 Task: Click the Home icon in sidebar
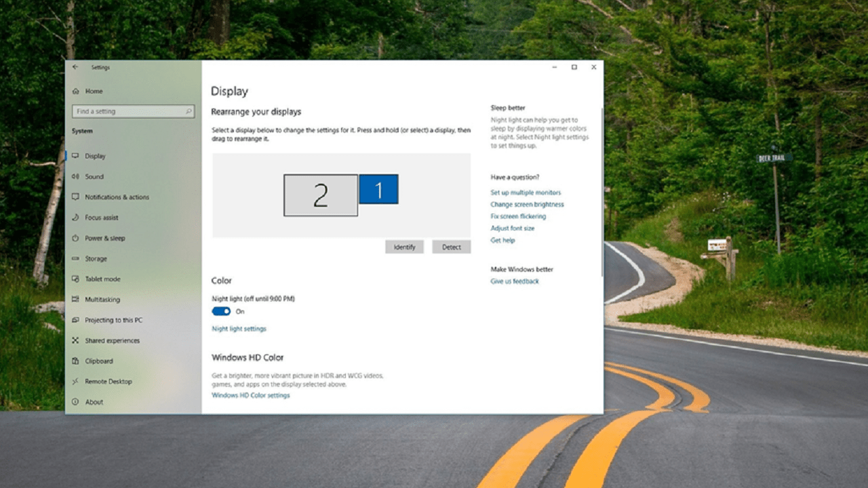(x=75, y=91)
